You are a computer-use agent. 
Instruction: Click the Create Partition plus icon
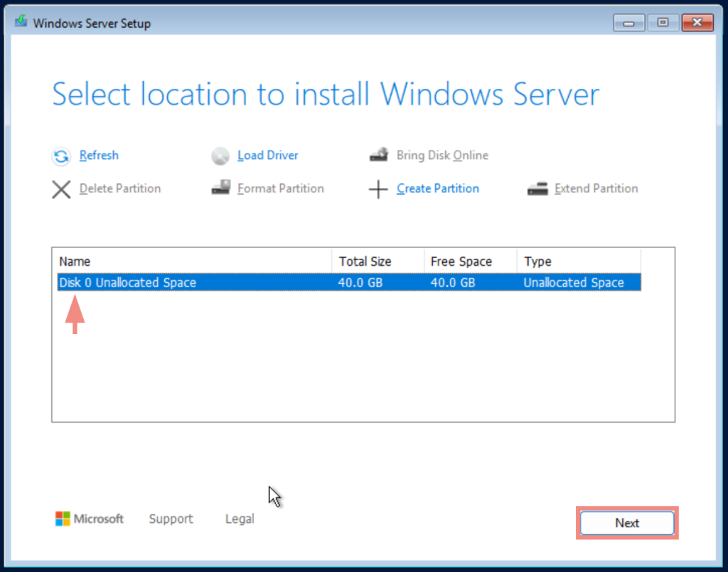pos(378,188)
